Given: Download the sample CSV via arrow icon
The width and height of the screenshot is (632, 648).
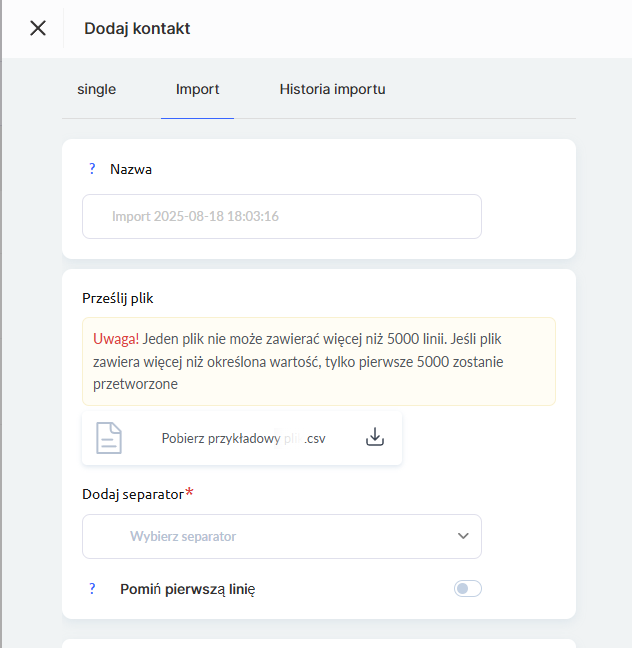Looking at the screenshot, I should pos(375,438).
